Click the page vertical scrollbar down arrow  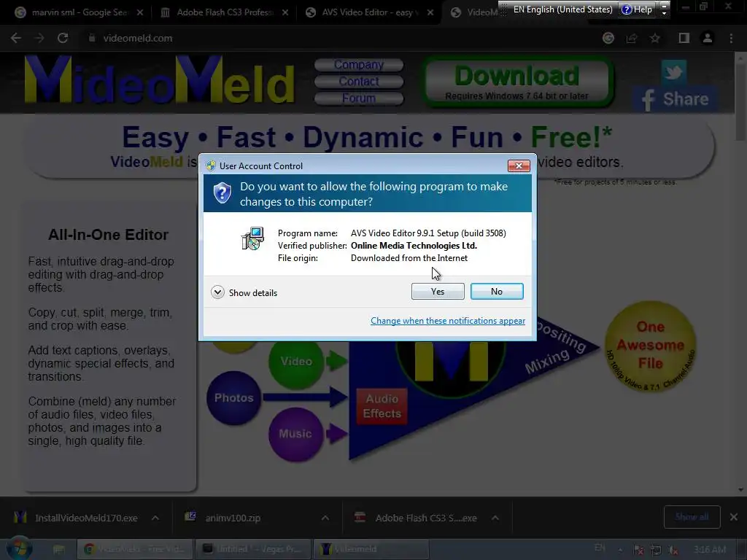(741, 490)
